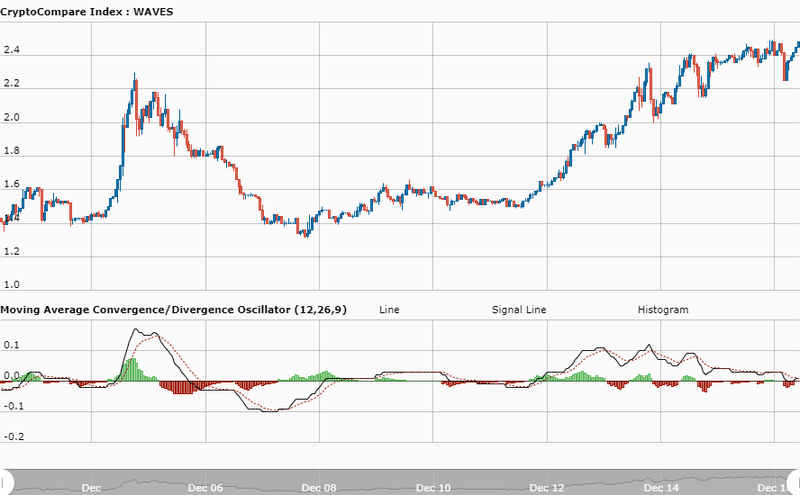Click the 1.8 price axis label
Viewport: 800px width, 495px height.
13,151
